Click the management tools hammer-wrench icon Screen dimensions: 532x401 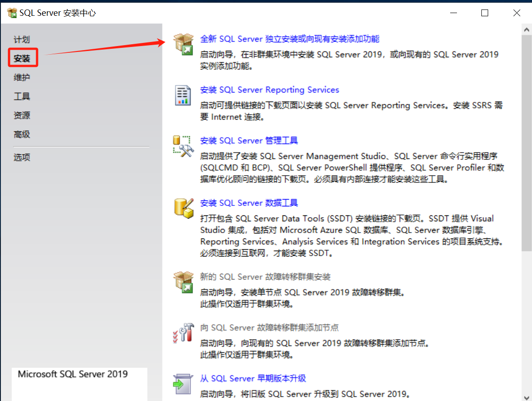click(183, 146)
